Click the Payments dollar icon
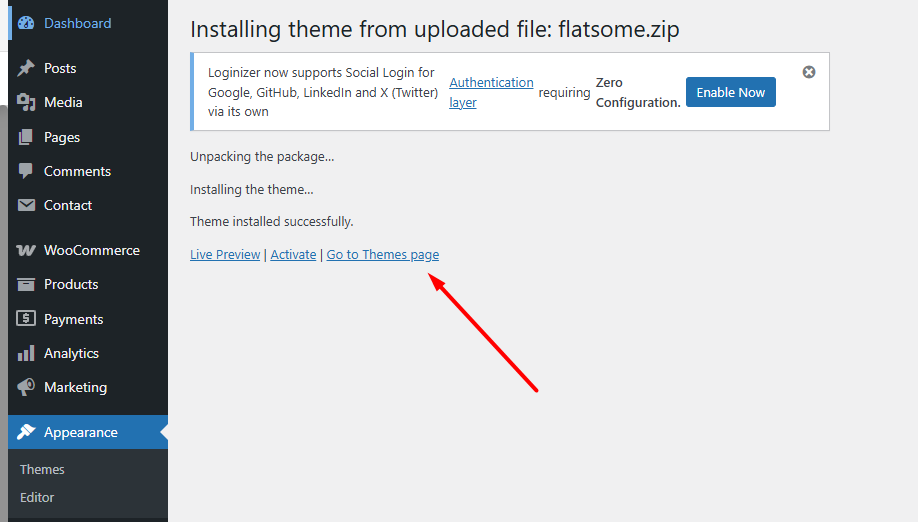 point(26,318)
